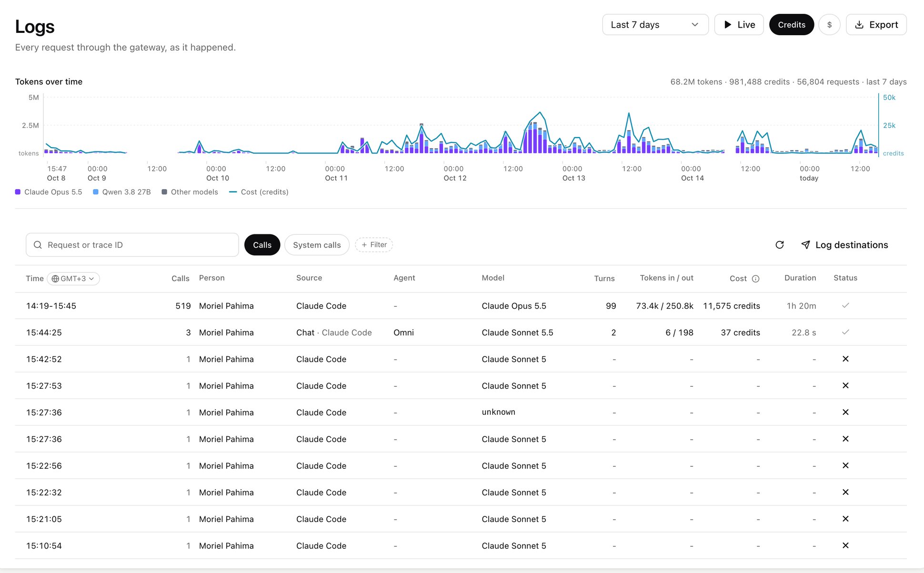The image size is (924, 573).
Task: Start Live log streaming
Action: click(739, 25)
